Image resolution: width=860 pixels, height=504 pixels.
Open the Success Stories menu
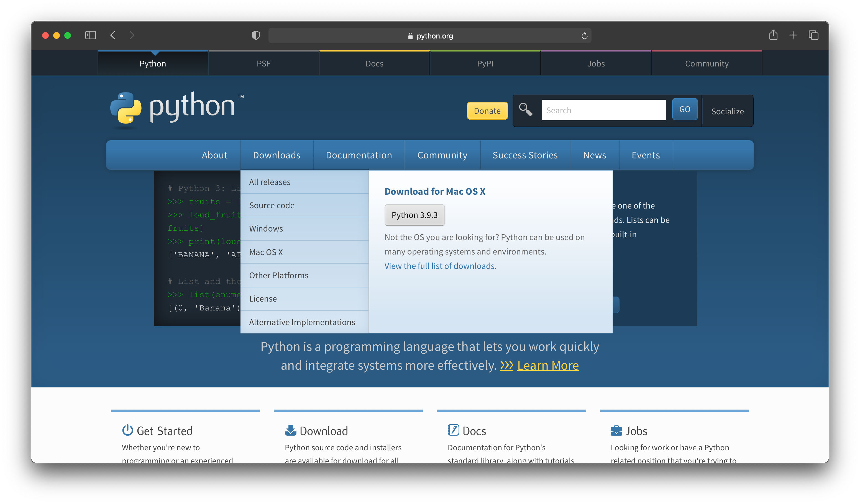click(x=525, y=155)
